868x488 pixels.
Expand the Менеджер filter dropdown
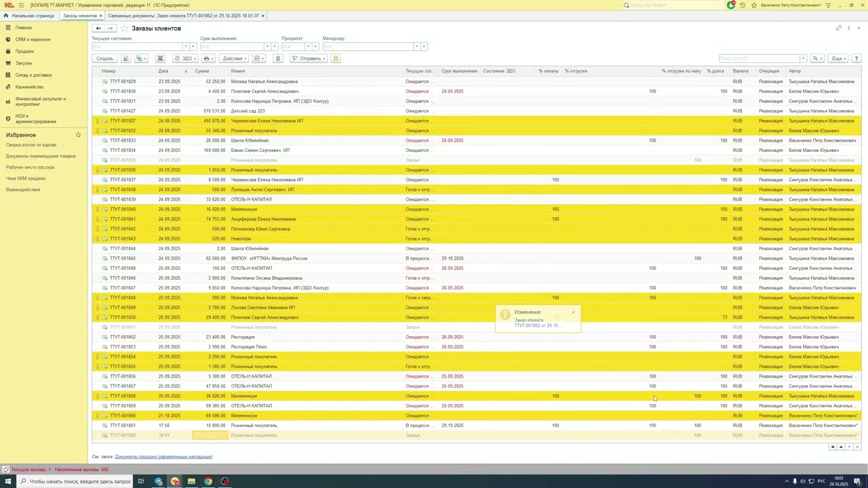pos(416,47)
